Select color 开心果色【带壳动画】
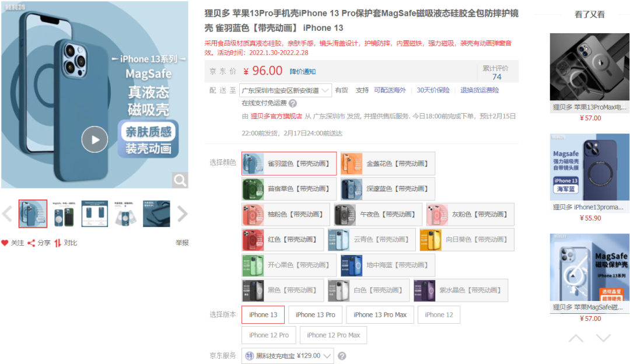630x364 pixels. (289, 265)
